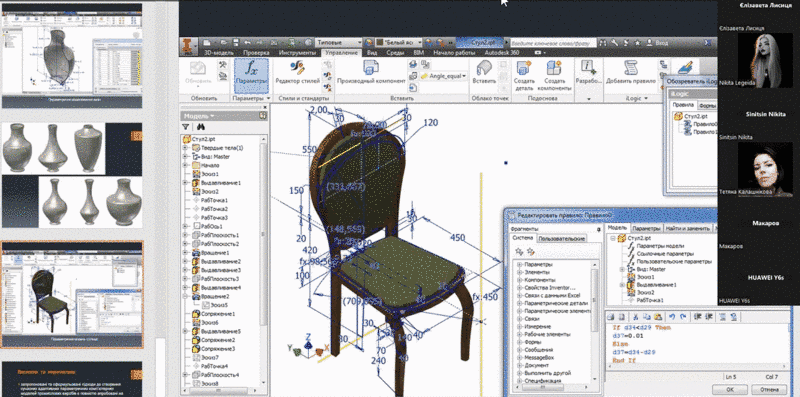The height and width of the screenshot is (397, 800).
Task: Click the filter funnel in Model browser
Action: (186, 127)
